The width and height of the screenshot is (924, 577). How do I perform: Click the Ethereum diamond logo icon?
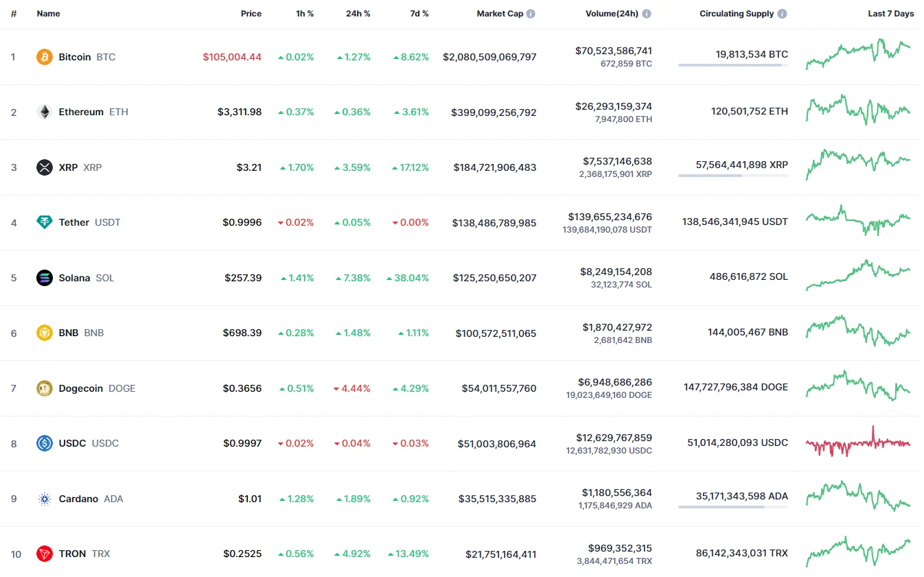click(44, 112)
